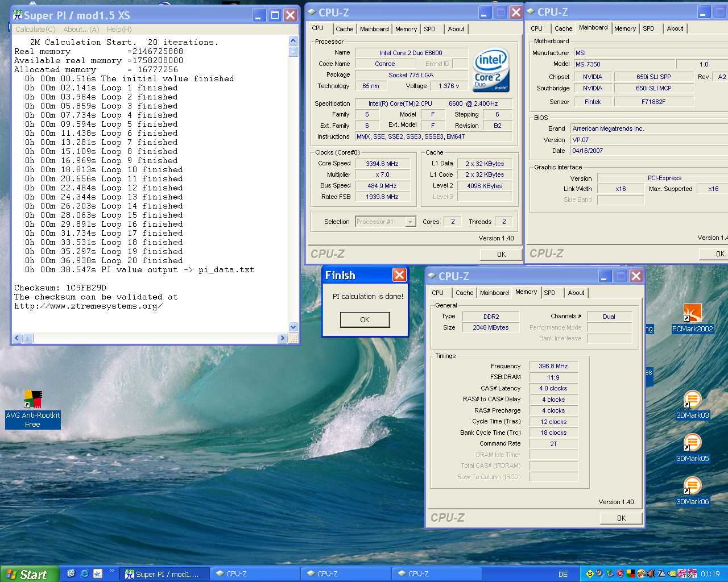Click the AVG four-color tray icon

(631, 573)
